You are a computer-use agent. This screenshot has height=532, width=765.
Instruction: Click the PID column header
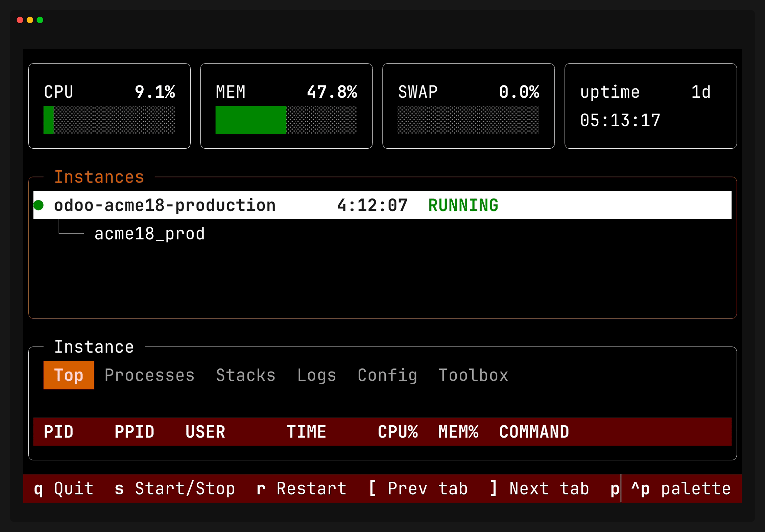point(59,432)
